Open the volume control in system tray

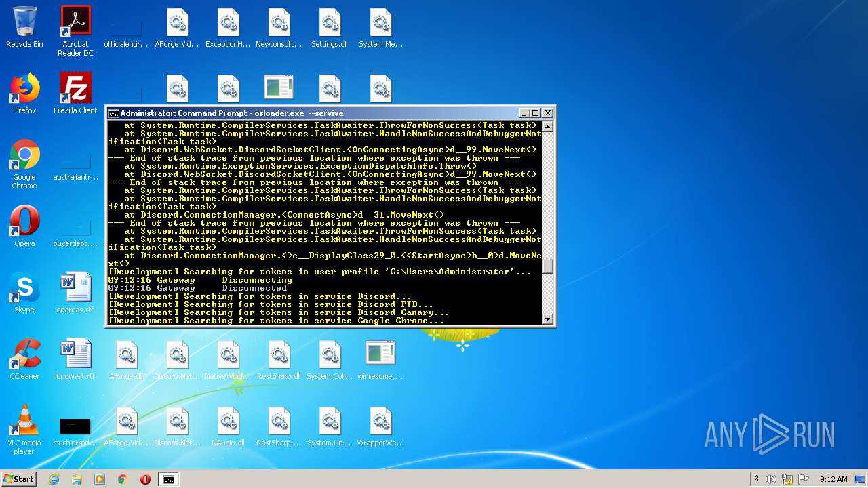[771, 479]
